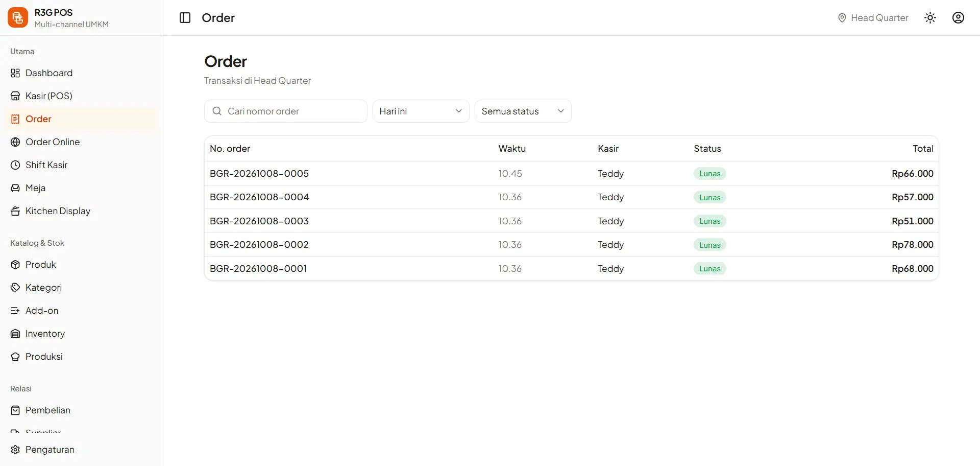Click the Add-on list icon

(15, 311)
